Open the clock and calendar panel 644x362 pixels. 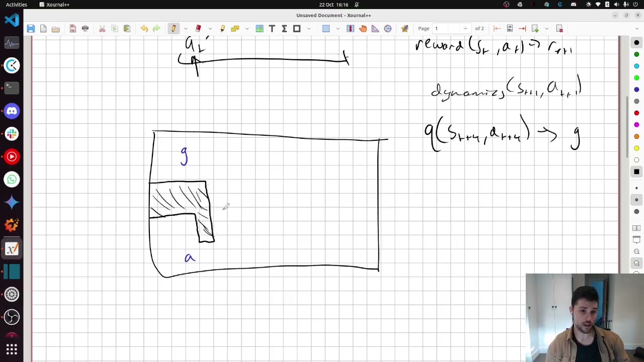click(334, 5)
